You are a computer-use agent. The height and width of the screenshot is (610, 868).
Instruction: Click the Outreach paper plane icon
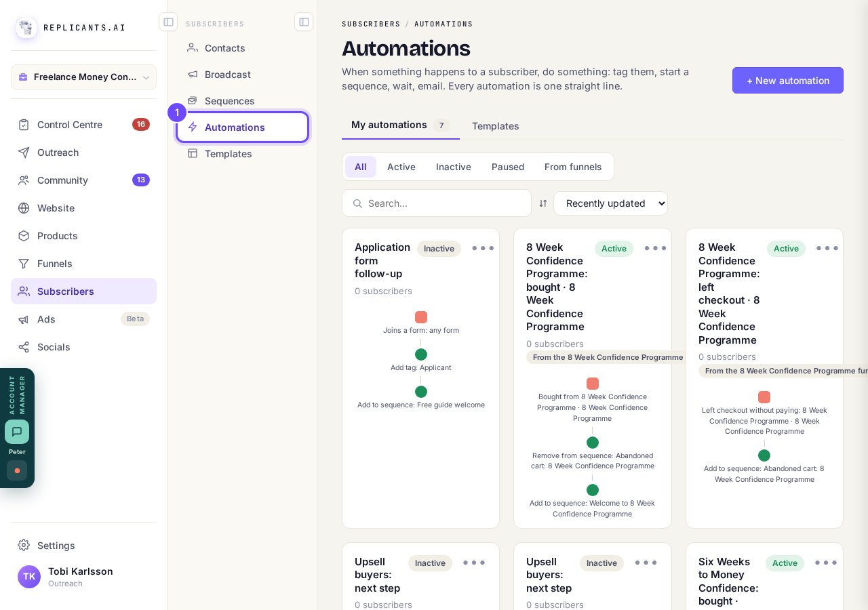click(x=24, y=152)
